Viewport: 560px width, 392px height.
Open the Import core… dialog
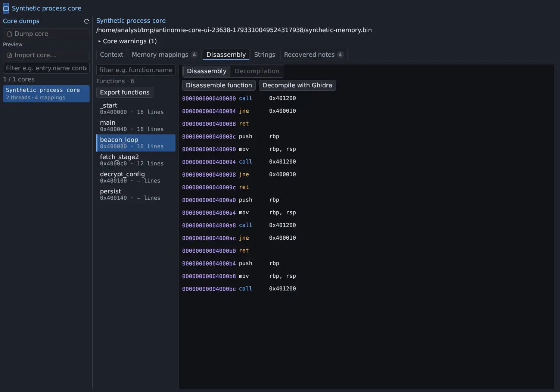tap(46, 55)
